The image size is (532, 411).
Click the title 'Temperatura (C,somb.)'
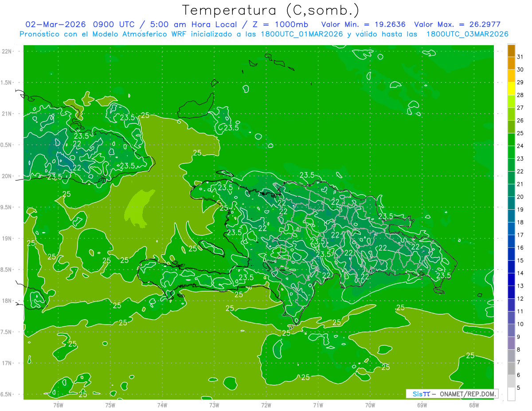(271, 11)
